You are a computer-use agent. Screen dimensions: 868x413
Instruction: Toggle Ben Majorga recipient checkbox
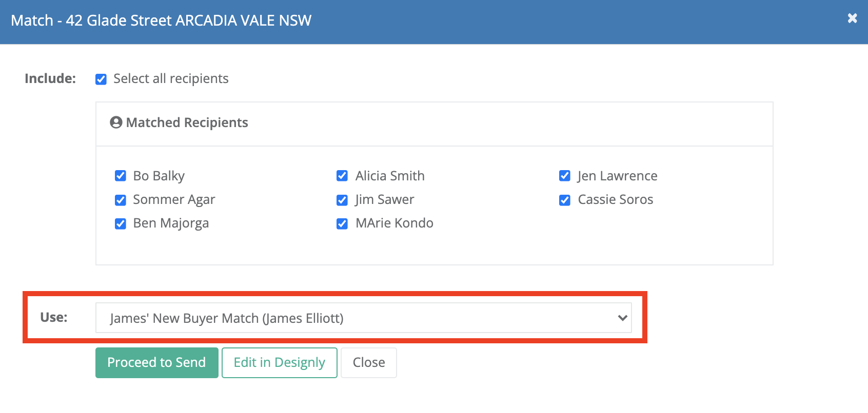click(121, 223)
